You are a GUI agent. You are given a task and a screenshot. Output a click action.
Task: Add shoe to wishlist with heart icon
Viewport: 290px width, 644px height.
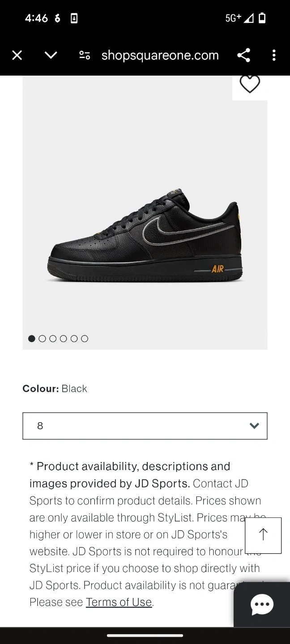pos(250,84)
